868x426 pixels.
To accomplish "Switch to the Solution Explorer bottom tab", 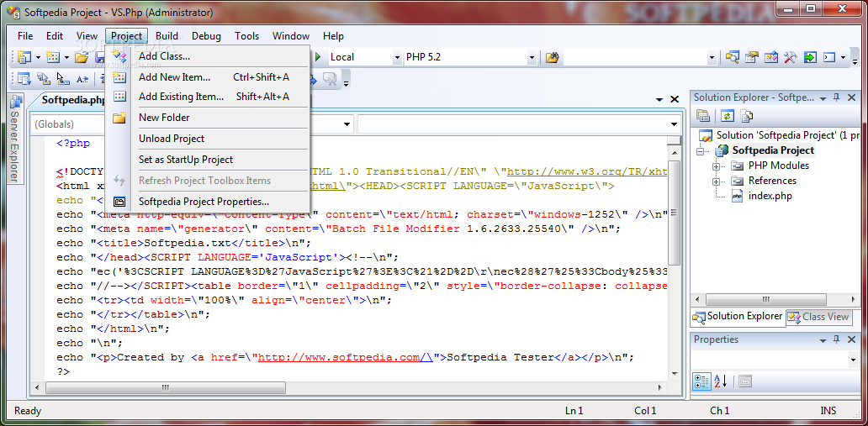I will 738,317.
